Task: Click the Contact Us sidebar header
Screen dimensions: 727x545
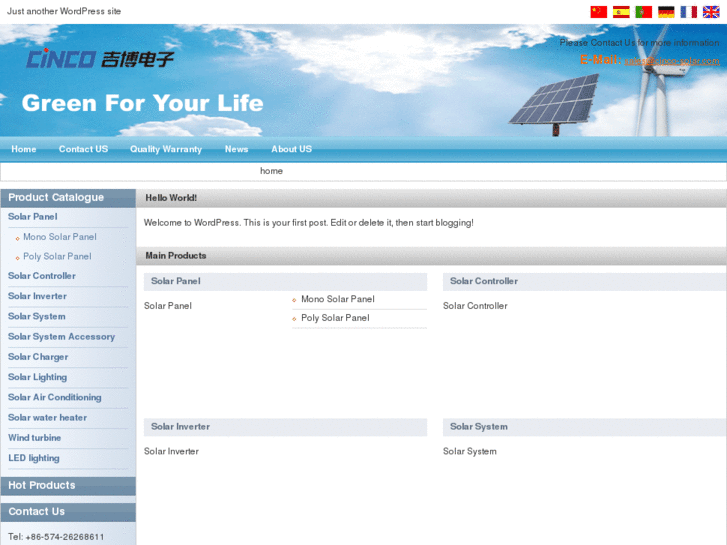Action: coord(68,512)
